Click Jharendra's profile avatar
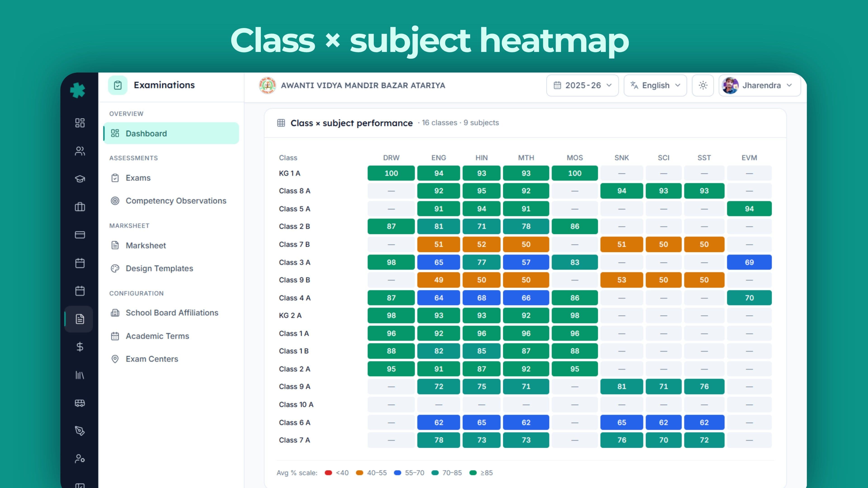The width and height of the screenshot is (868, 488). pyautogui.click(x=730, y=86)
